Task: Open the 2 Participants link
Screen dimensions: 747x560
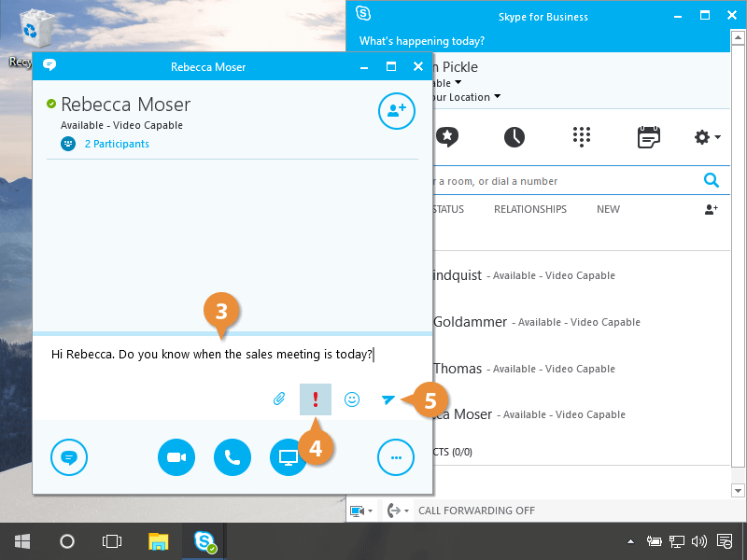Action: pyautogui.click(x=116, y=144)
